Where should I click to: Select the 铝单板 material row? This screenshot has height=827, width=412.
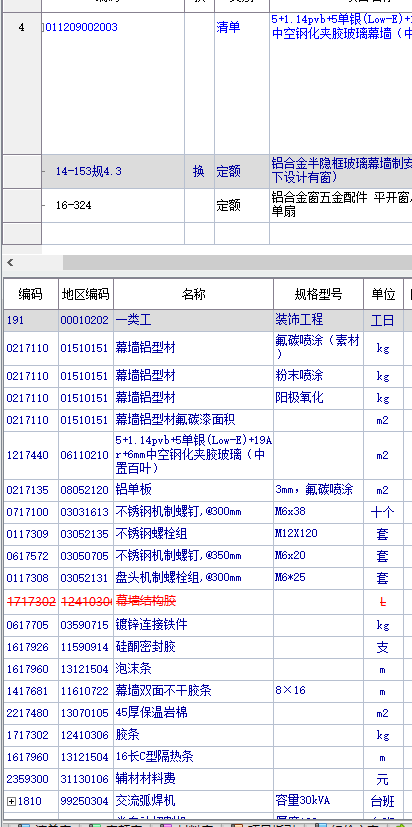[x=206, y=490]
